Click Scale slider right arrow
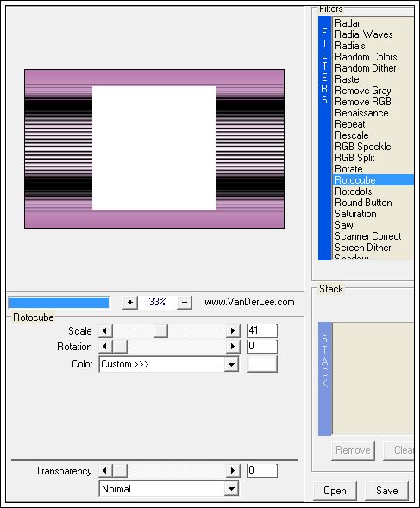 pos(233,331)
